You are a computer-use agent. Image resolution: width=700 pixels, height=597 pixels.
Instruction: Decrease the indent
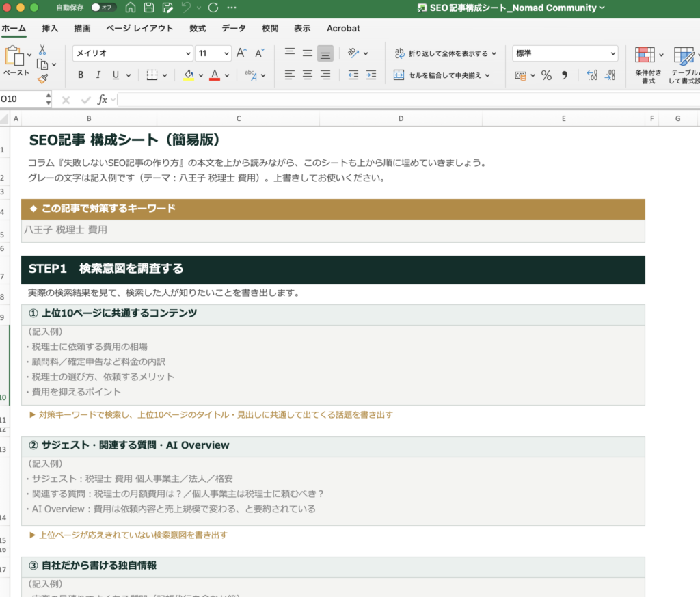[353, 75]
